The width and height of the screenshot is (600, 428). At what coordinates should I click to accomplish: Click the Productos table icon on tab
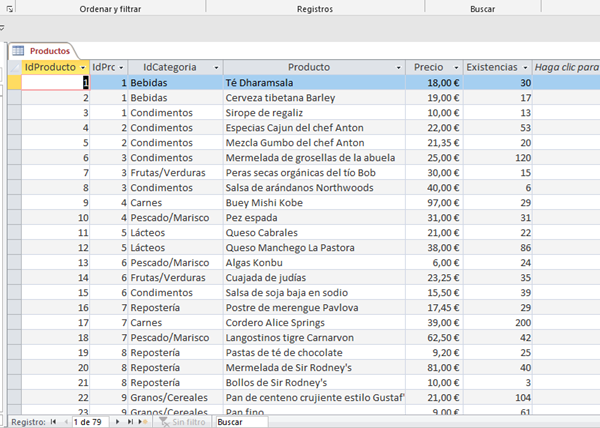click(19, 50)
